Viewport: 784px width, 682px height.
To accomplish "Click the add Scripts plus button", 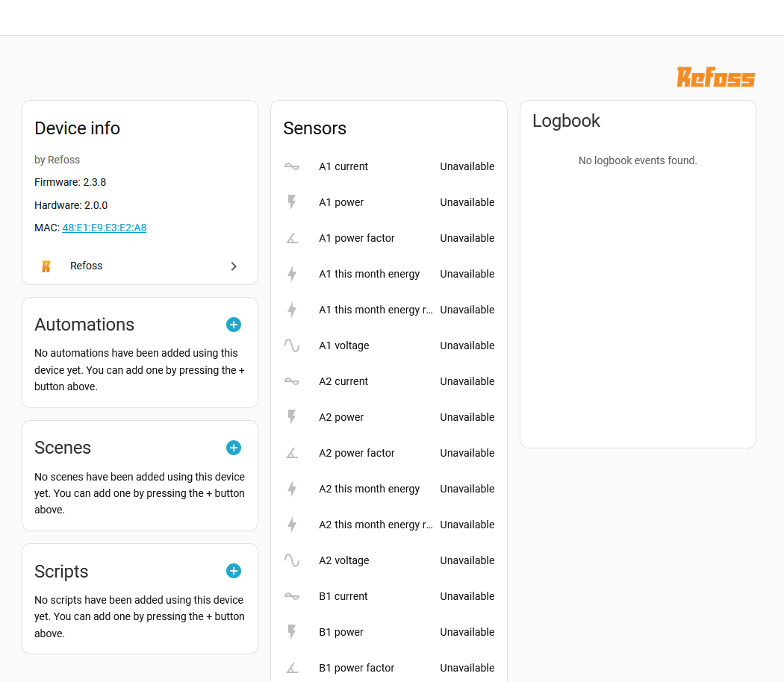I will [234, 571].
